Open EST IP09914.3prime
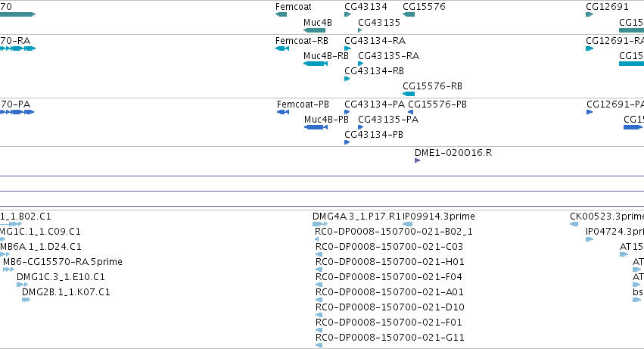Screen dimensions: 644x349 coord(439,217)
